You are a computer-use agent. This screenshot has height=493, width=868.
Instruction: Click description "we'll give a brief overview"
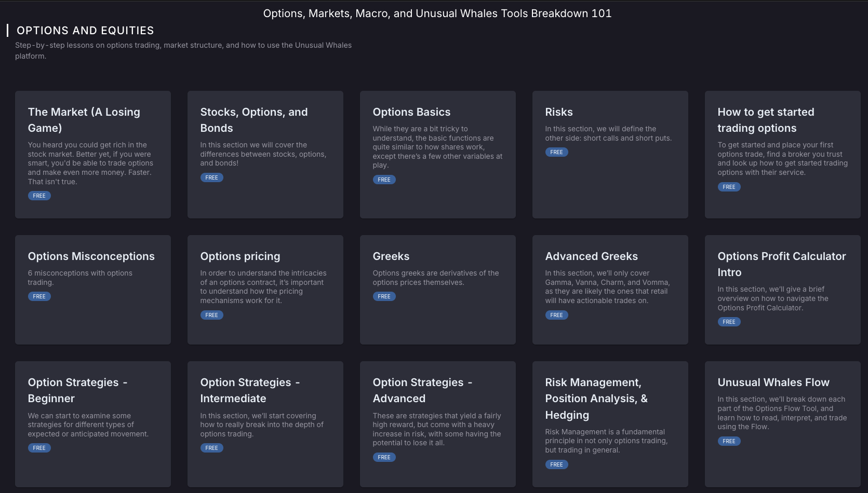click(773, 298)
